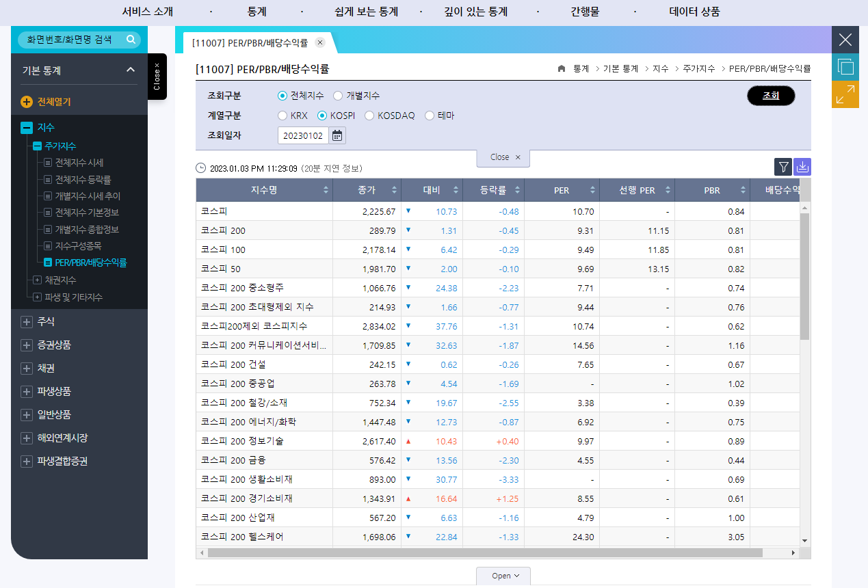
Task: Click the 코스피 200 헬스케어 row name
Action: [242, 537]
